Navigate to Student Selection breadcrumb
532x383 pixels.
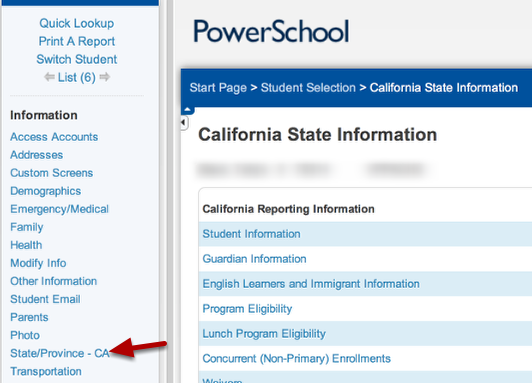click(x=308, y=88)
